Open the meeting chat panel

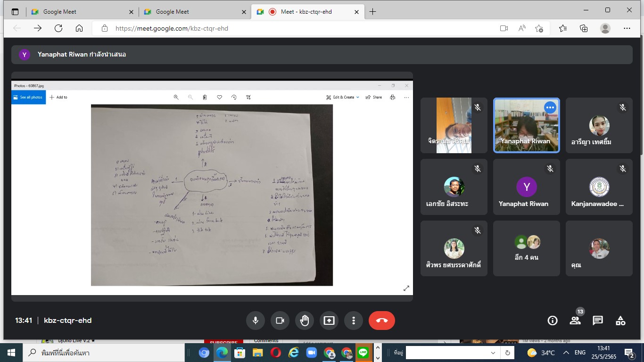[598, 321]
